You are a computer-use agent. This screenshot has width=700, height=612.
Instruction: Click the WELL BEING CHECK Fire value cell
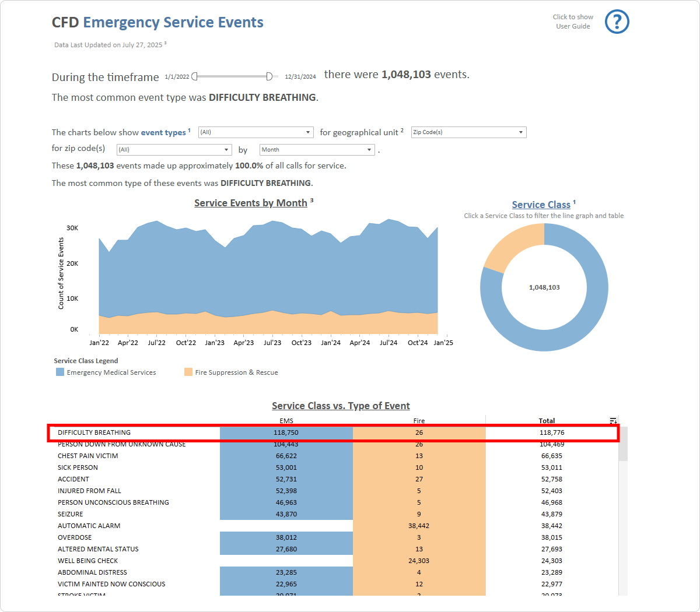coord(419,561)
